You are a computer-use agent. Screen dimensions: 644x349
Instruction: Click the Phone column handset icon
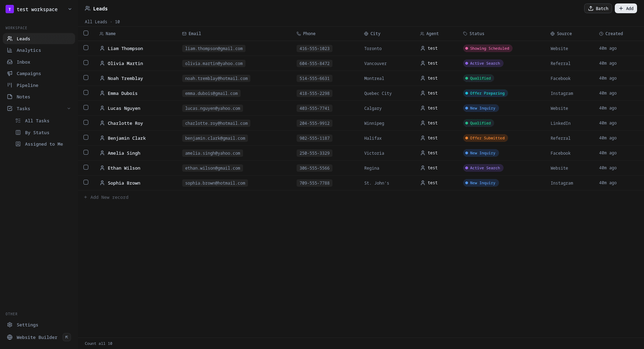(299, 34)
